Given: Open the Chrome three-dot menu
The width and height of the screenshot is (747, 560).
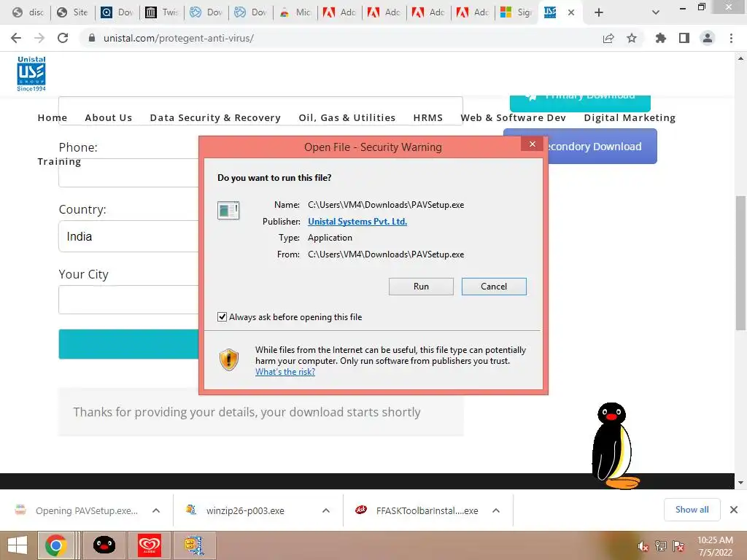Looking at the screenshot, I should 731,38.
